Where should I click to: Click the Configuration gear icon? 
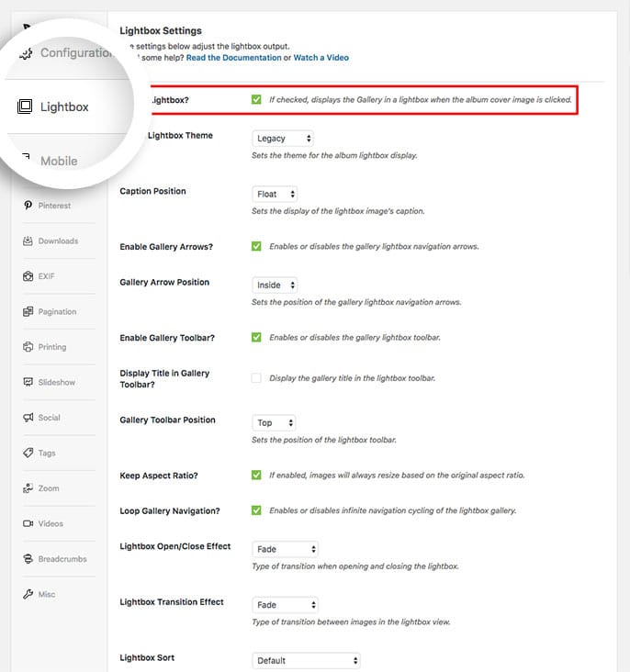[26, 53]
